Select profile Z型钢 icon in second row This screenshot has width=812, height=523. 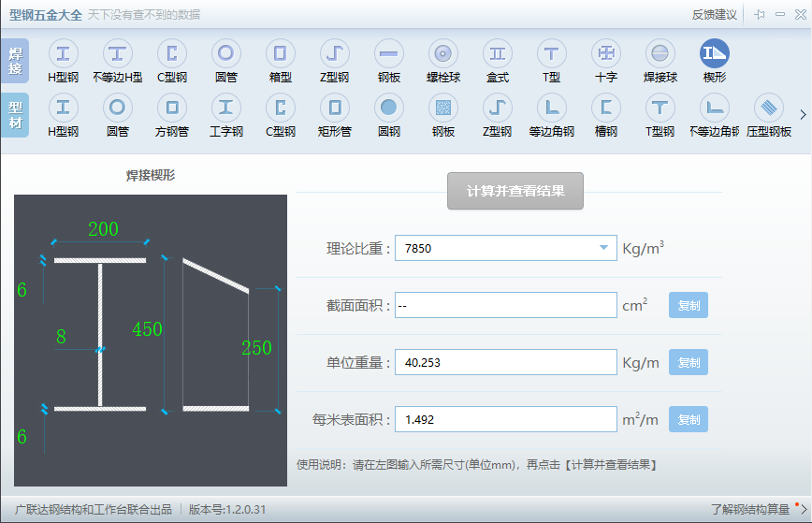pyautogui.click(x=497, y=108)
